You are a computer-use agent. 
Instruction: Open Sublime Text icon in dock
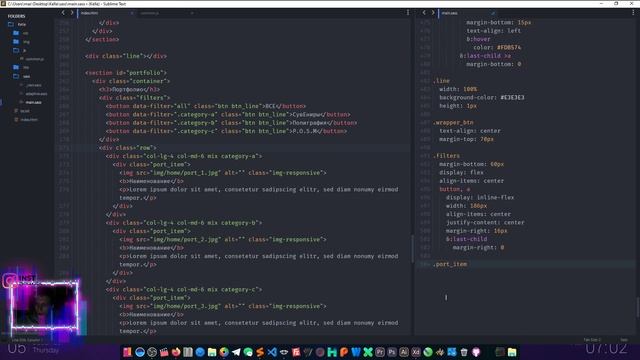point(260,352)
